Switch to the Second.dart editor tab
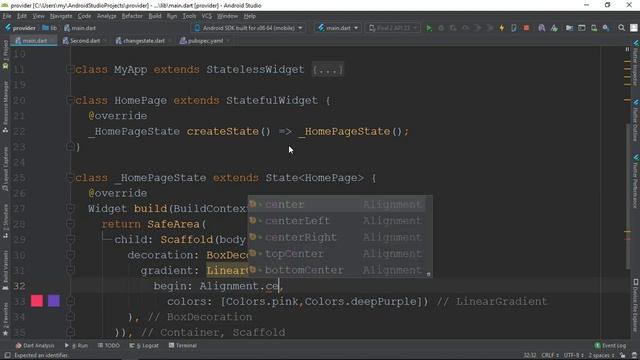This screenshot has height=360, width=640. coord(84,41)
